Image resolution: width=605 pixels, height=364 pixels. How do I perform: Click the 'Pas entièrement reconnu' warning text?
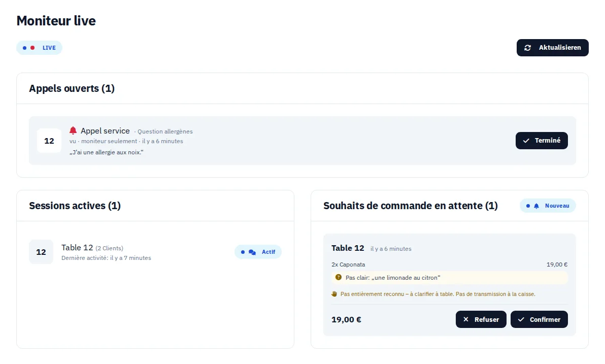pyautogui.click(x=438, y=294)
